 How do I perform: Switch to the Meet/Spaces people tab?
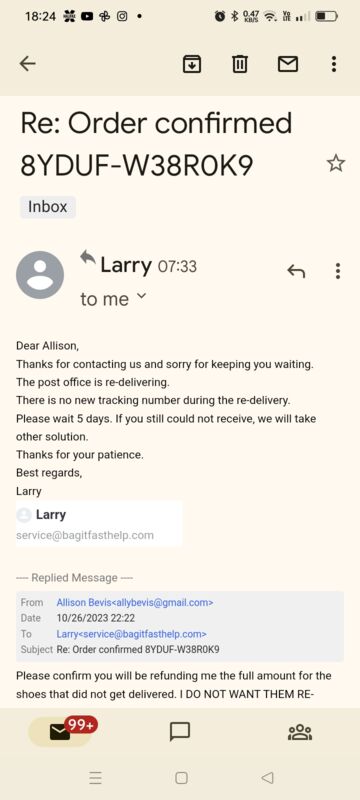[300, 732]
